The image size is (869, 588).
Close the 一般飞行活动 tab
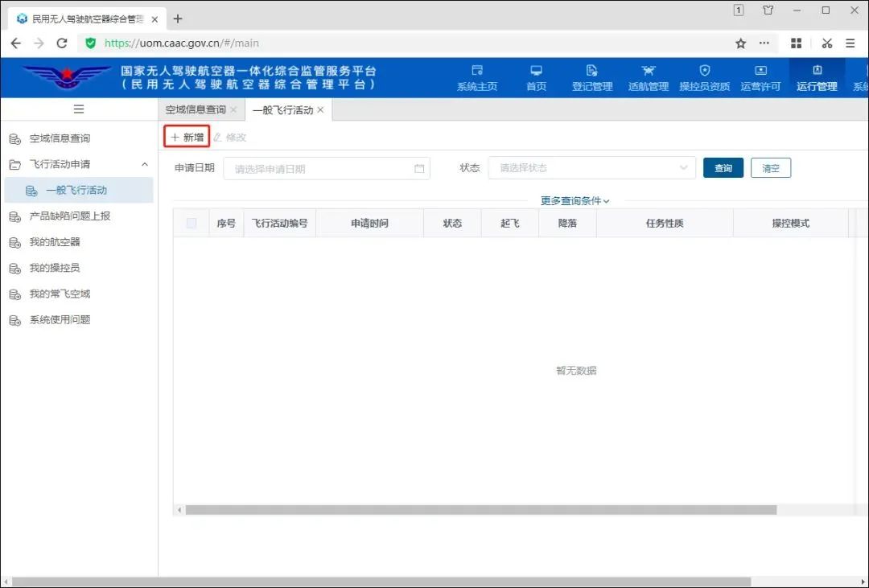point(321,110)
